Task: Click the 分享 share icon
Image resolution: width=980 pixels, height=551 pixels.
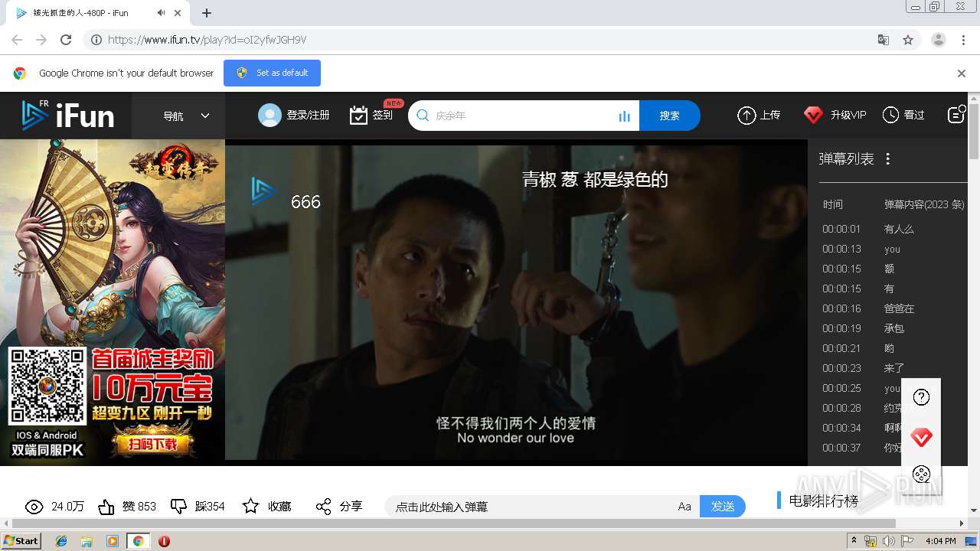Action: [x=323, y=507]
